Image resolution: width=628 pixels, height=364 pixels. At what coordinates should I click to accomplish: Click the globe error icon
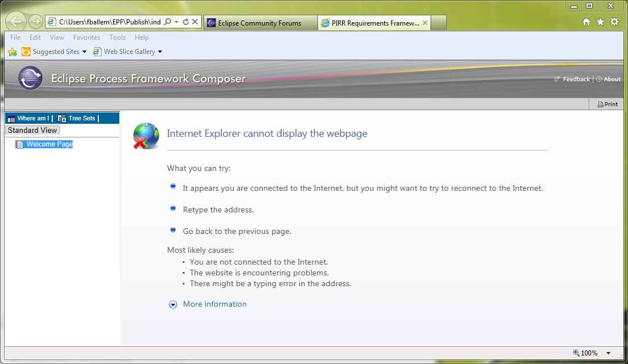(x=146, y=136)
